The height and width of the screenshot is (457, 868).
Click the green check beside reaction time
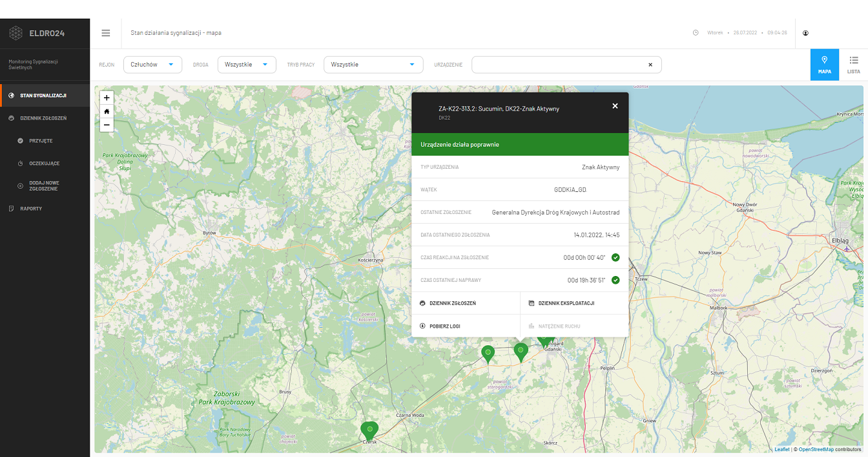615,257
